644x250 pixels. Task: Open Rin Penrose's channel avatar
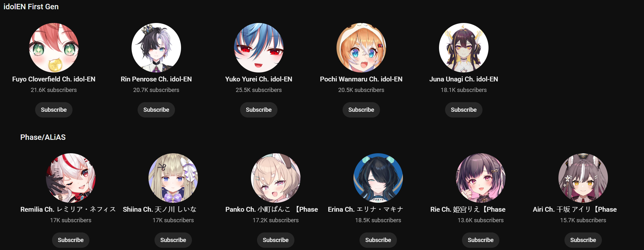coord(156,48)
